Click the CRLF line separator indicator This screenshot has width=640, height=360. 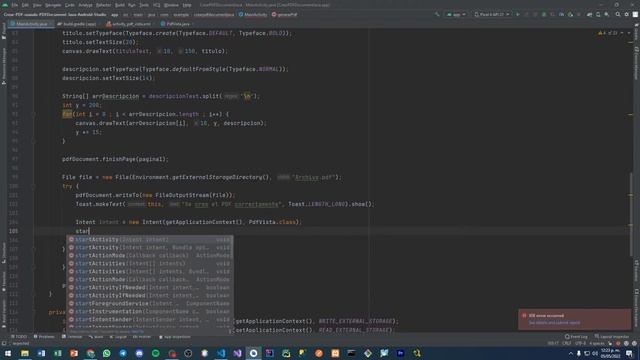click(x=567, y=344)
